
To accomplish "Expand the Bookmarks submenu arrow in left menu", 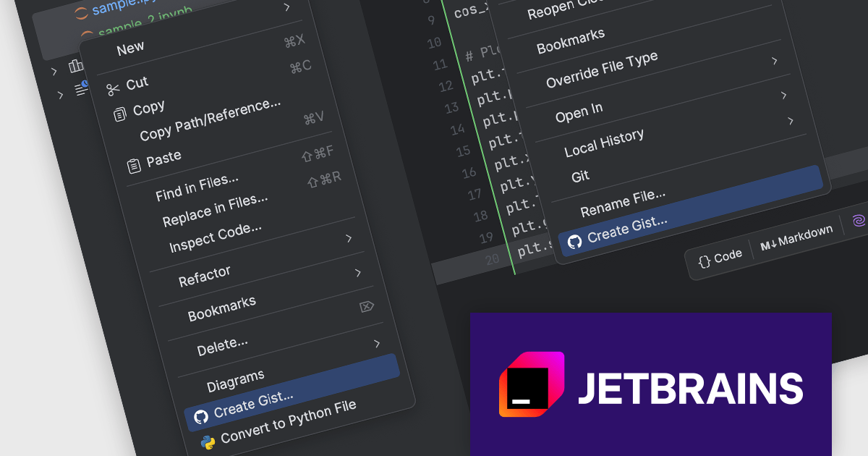I will [358, 273].
